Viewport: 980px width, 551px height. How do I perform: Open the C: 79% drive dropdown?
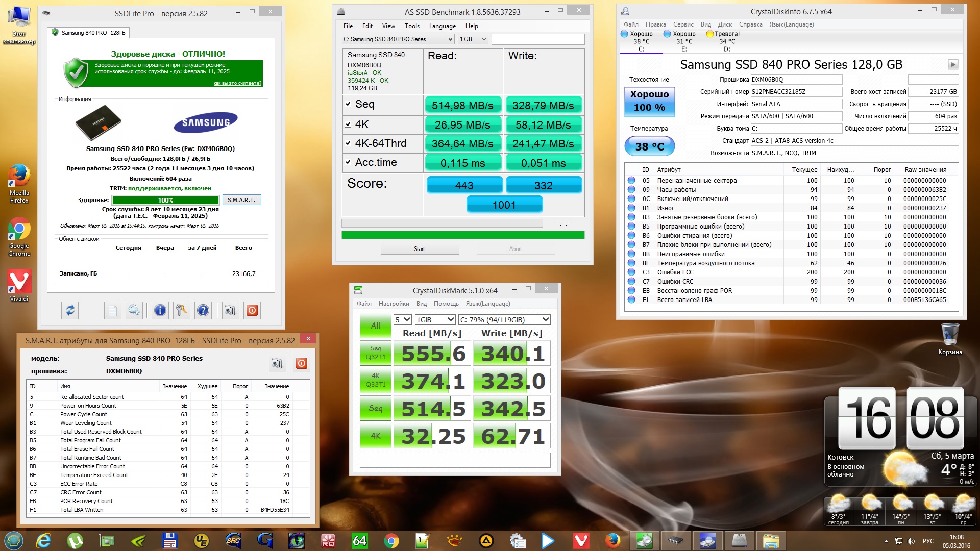[x=504, y=320]
